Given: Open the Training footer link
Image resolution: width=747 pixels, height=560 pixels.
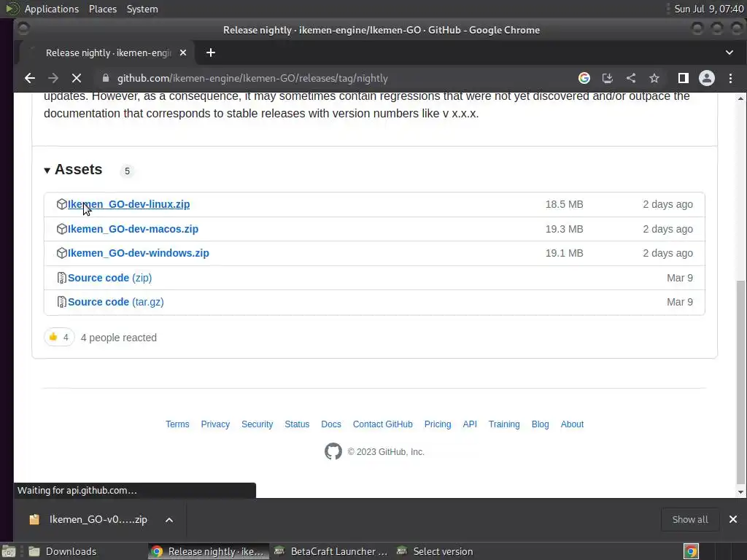Looking at the screenshot, I should (x=504, y=424).
